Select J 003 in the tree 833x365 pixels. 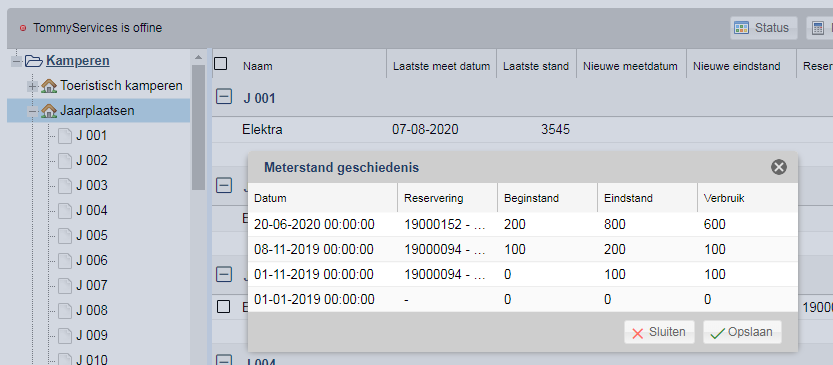(x=91, y=186)
